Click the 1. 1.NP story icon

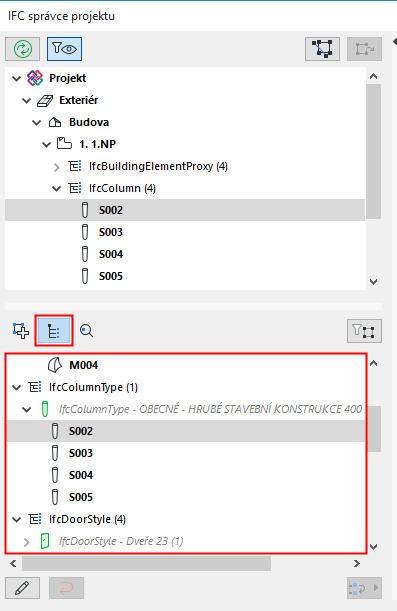64,143
